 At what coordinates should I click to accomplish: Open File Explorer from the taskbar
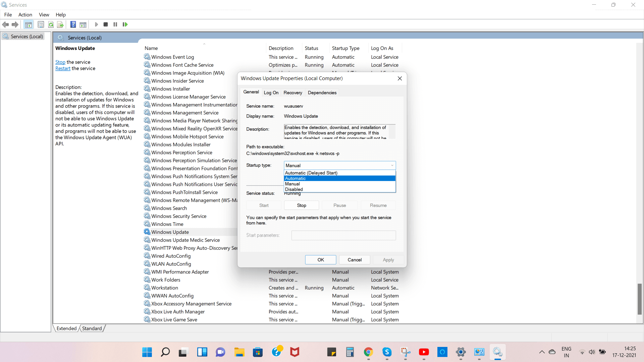(x=239, y=352)
